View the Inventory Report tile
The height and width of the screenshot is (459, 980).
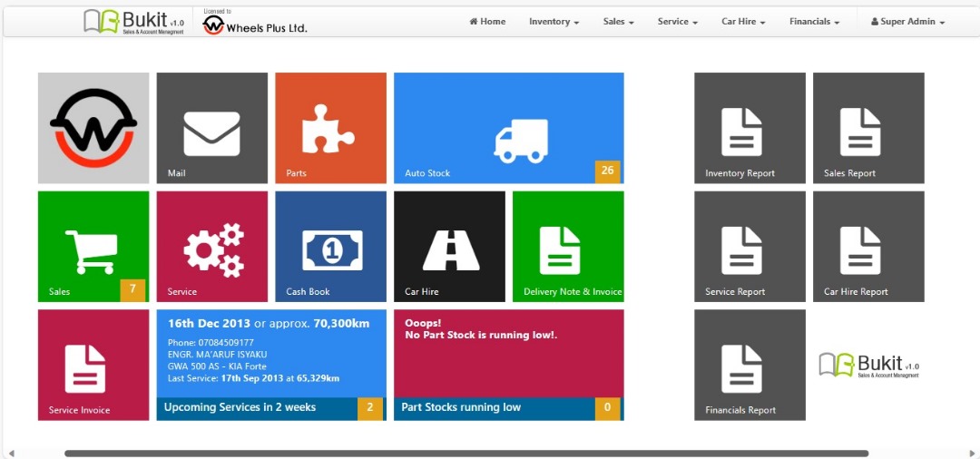pos(750,129)
